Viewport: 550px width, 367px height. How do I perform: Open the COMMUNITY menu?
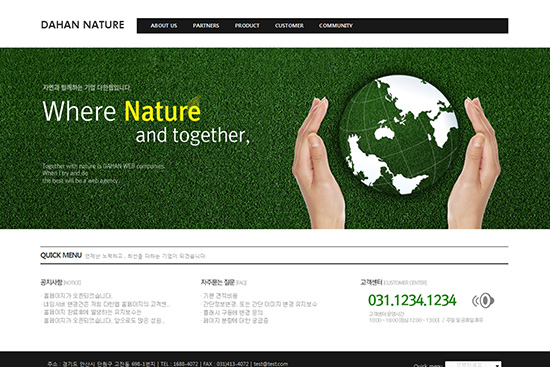336,26
